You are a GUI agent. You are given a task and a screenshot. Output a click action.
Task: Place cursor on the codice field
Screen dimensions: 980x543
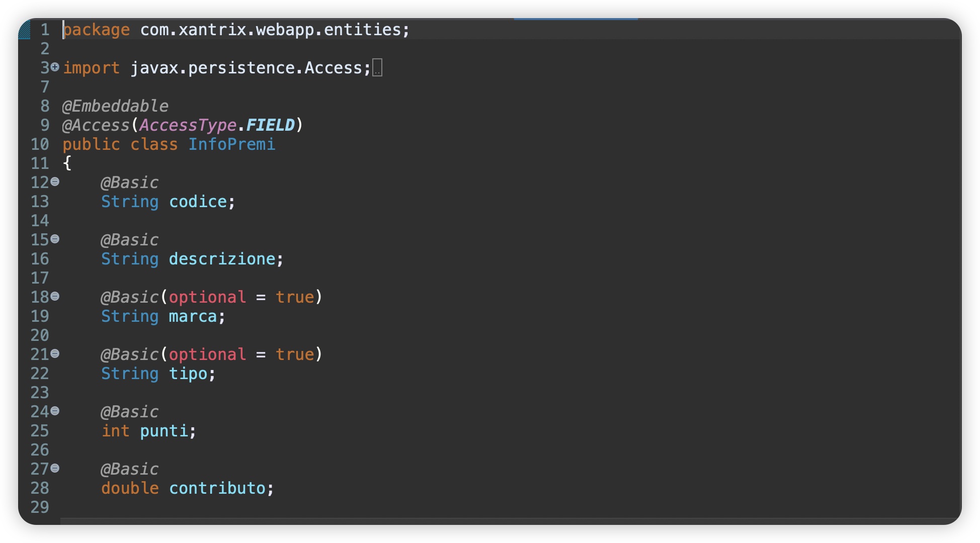(x=198, y=202)
